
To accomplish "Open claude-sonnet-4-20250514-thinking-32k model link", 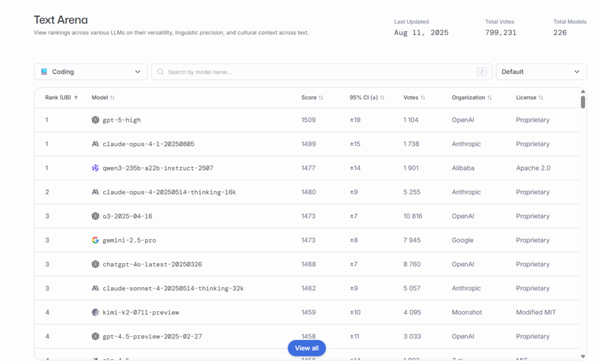I will click(x=173, y=288).
